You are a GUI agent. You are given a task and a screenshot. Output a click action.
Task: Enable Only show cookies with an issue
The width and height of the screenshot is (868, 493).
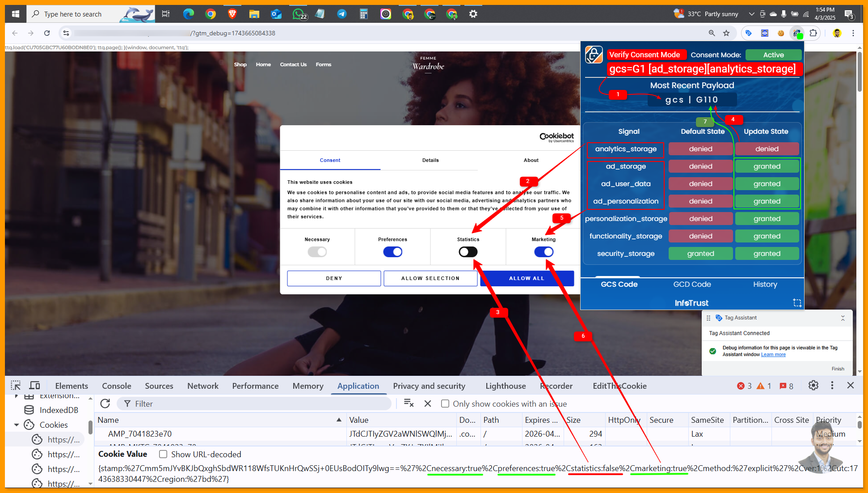coord(445,404)
